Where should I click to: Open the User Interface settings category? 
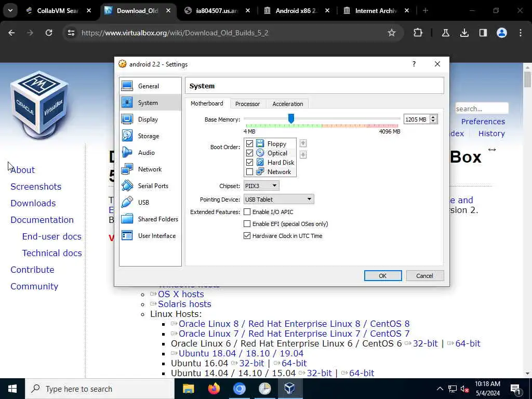(150, 236)
